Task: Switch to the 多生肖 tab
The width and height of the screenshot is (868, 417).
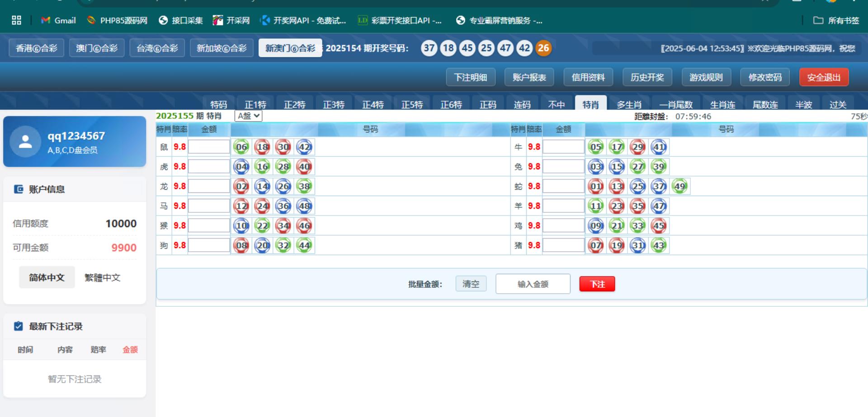Action: coord(629,104)
